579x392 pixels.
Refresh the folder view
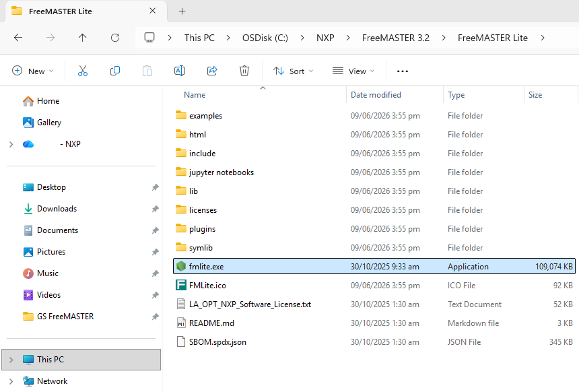[115, 38]
